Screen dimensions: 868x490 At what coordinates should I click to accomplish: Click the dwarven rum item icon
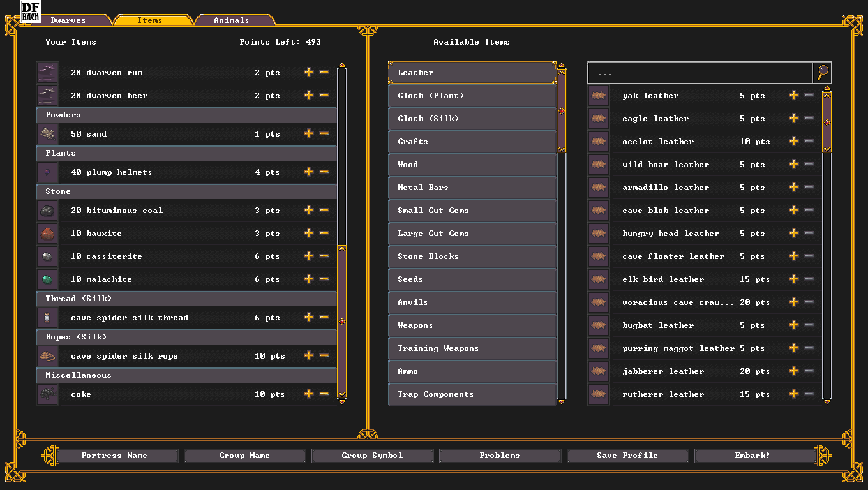pyautogui.click(x=47, y=73)
